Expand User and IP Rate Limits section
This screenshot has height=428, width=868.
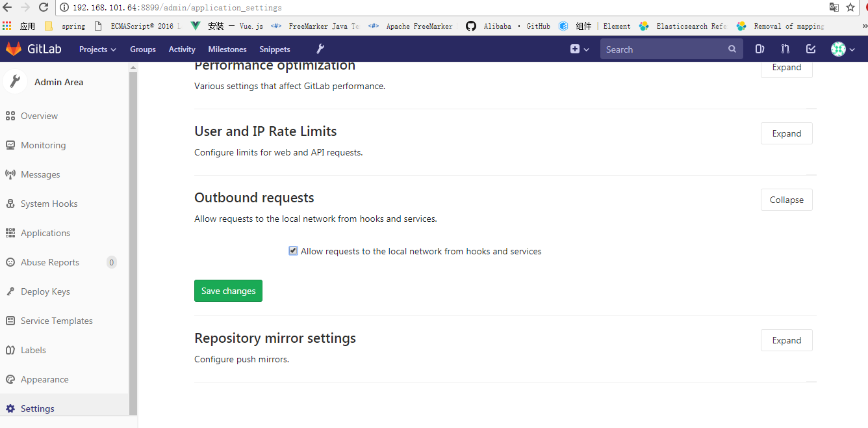coord(786,133)
